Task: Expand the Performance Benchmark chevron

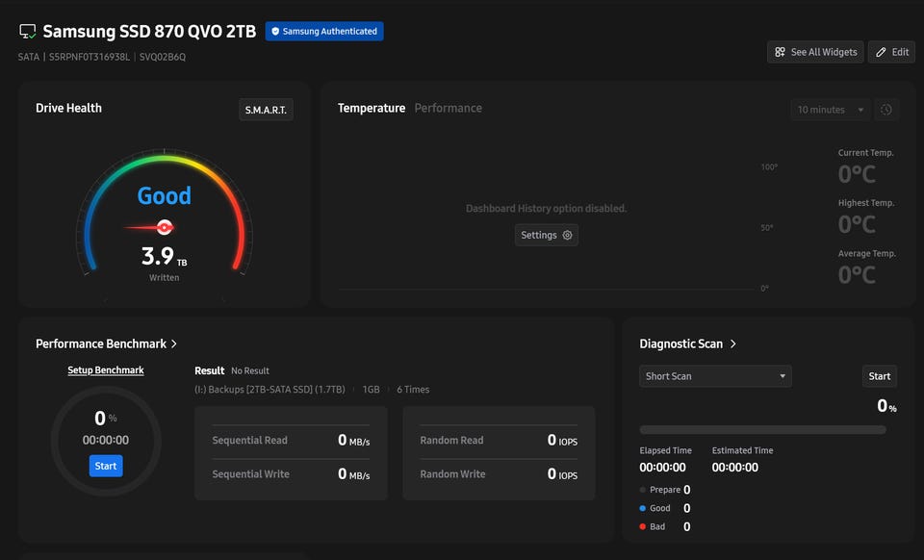Action: 174,344
